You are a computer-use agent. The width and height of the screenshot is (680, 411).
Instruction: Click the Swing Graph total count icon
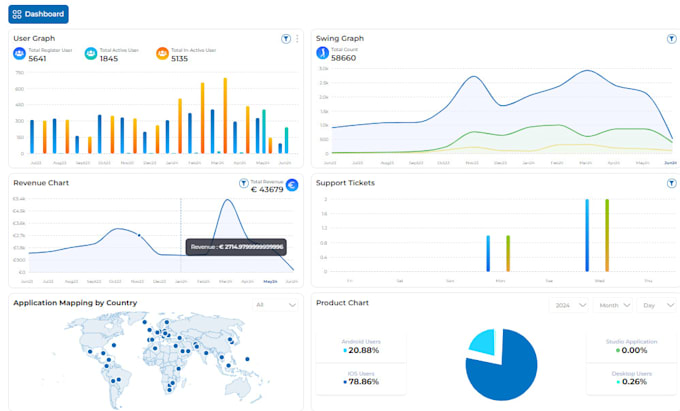coord(322,53)
